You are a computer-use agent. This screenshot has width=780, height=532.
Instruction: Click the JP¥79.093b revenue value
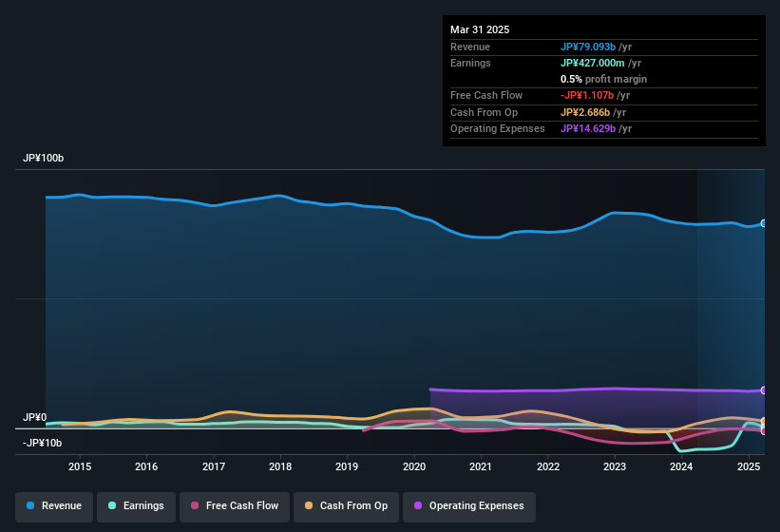(588, 47)
